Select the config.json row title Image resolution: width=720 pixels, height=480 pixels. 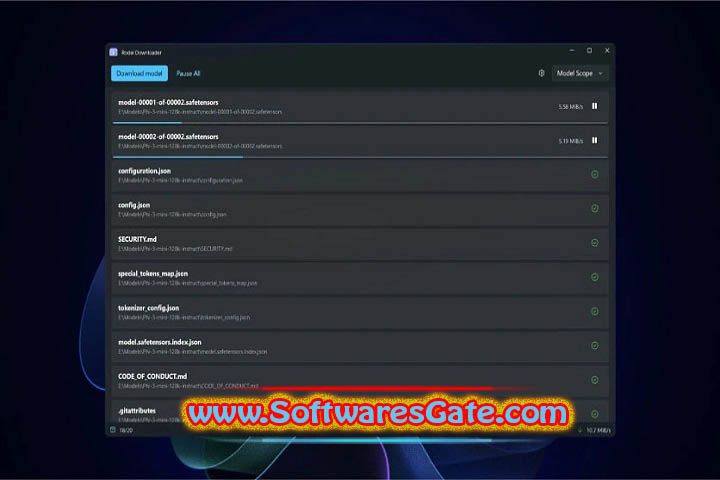click(x=134, y=205)
